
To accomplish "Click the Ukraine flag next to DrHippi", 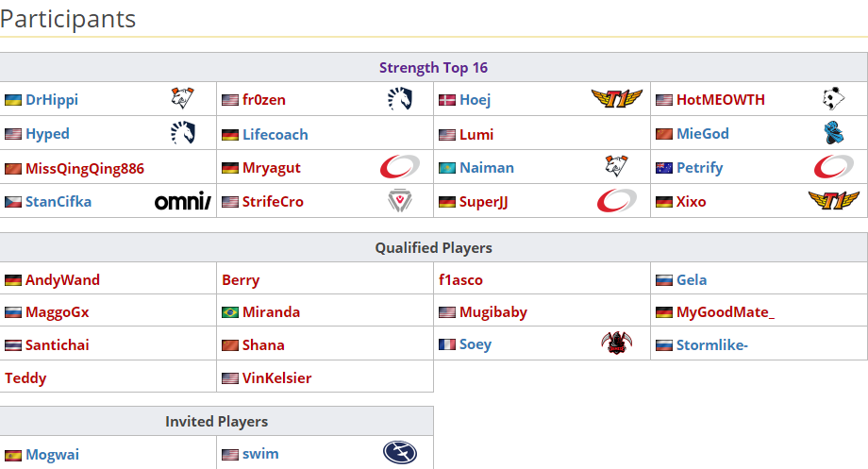I will click(13, 100).
